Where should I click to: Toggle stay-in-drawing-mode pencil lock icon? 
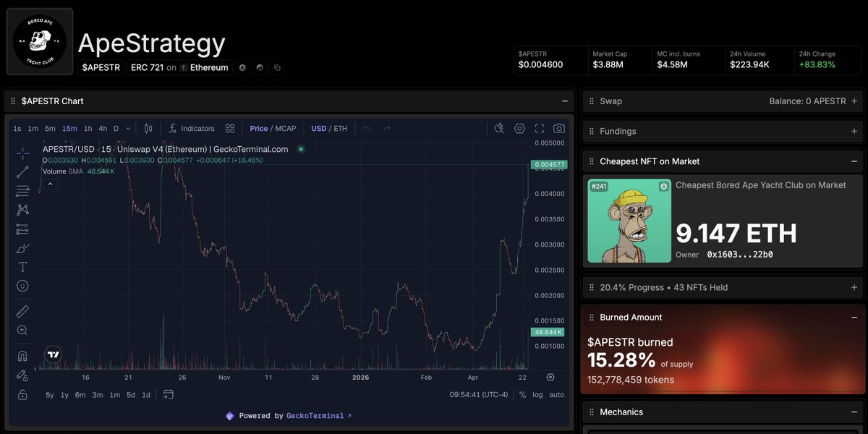click(22, 375)
